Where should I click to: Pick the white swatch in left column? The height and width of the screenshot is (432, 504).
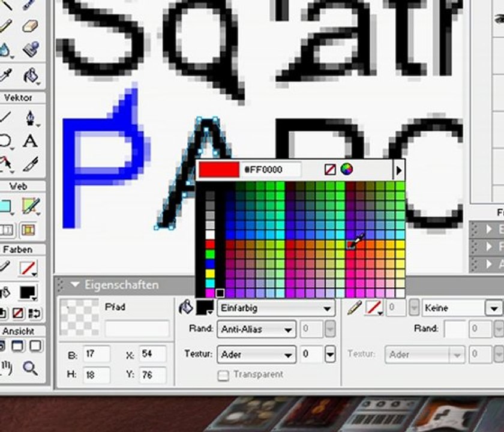pyautogui.click(x=210, y=235)
